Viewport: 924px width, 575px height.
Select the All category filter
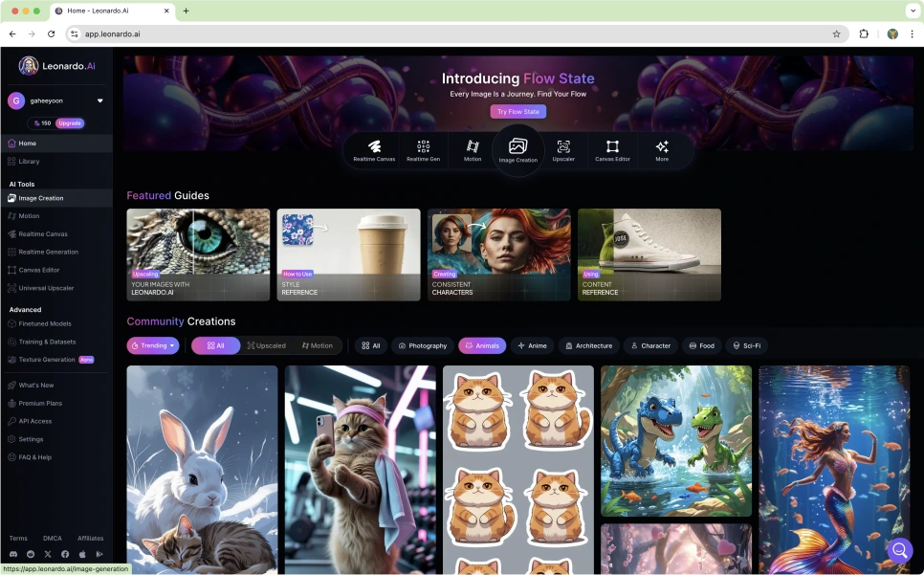pos(371,345)
